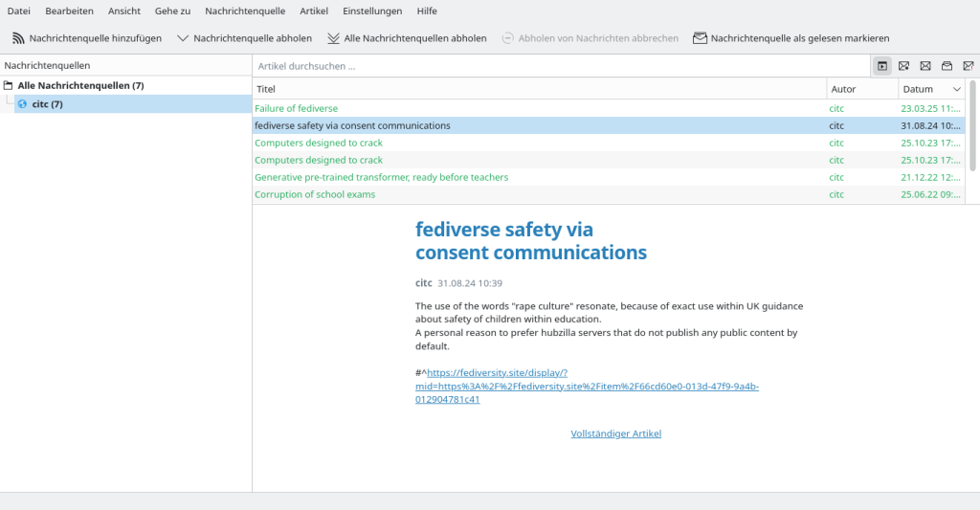
Task: Open the Einstellungen menu
Action: pyautogui.click(x=371, y=11)
